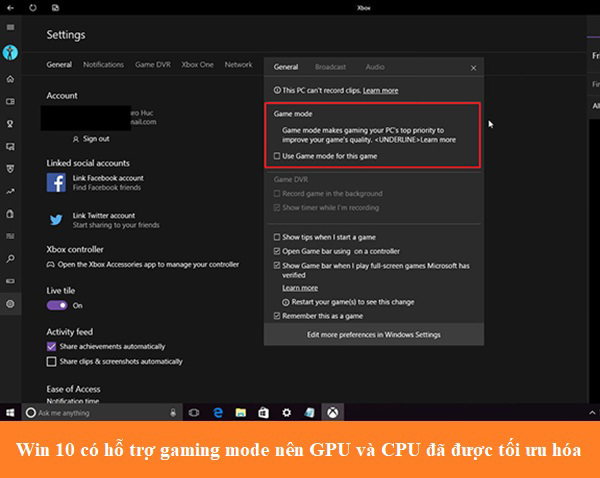Open the Search icon in Xbox sidebar
This screenshot has width=600, height=478.
[10, 258]
